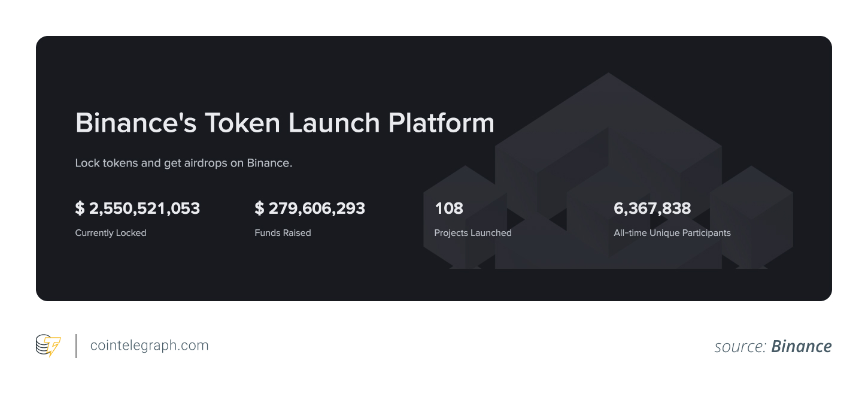Click the Cointelegraph coin-and-lightning logo
Image resolution: width=868 pixels, height=394 pixels.
point(48,345)
